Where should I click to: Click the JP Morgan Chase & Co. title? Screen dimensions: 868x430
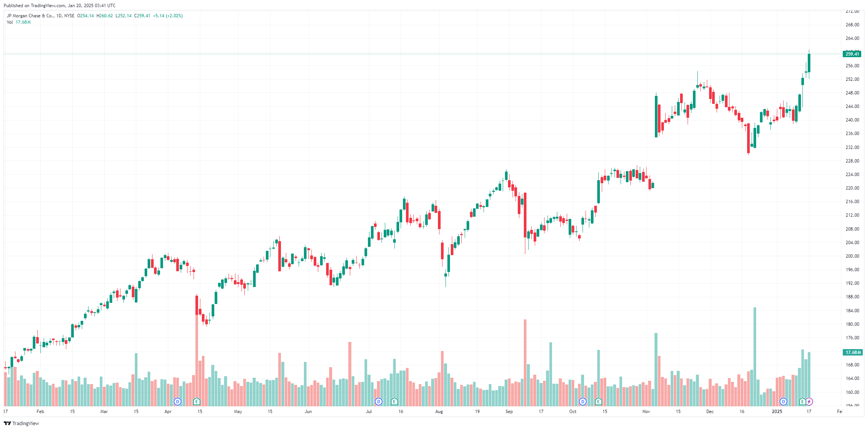[x=31, y=16]
